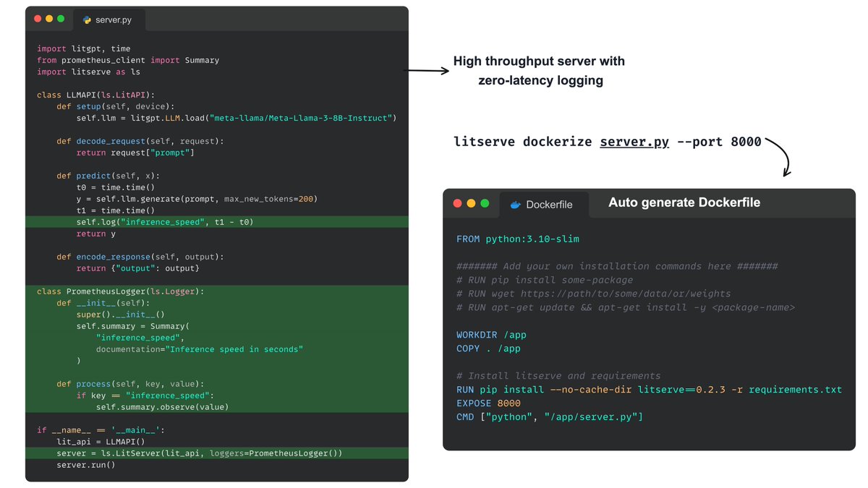Click 'EXPOSE 8000' in Dockerfile
Viewport: 868px width, 488px height.
coord(488,403)
